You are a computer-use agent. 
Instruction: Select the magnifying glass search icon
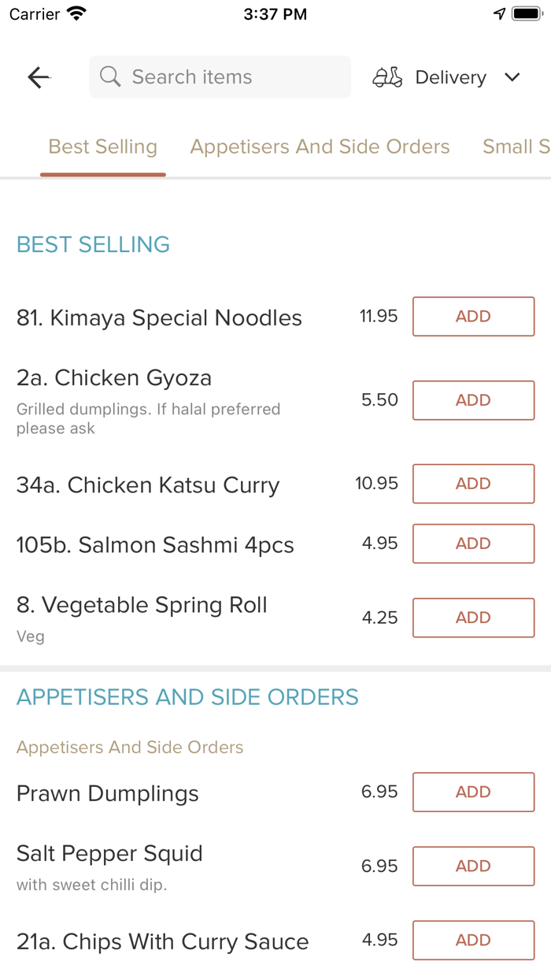tap(110, 76)
